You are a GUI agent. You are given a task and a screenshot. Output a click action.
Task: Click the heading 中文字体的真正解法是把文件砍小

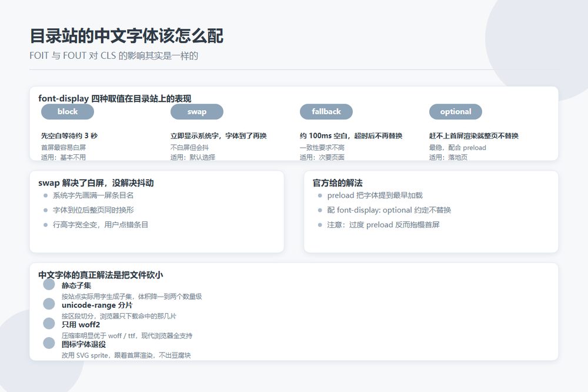pos(101,275)
